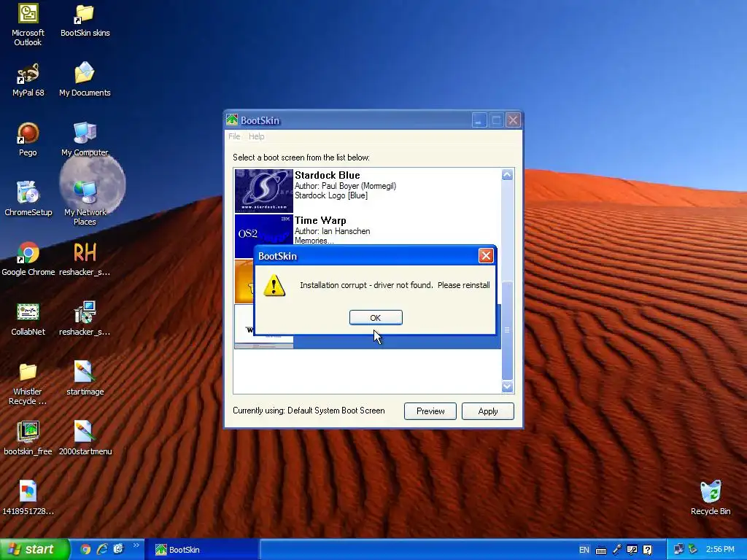Launch Chrome from the Quick Launch bar

pos(85,550)
